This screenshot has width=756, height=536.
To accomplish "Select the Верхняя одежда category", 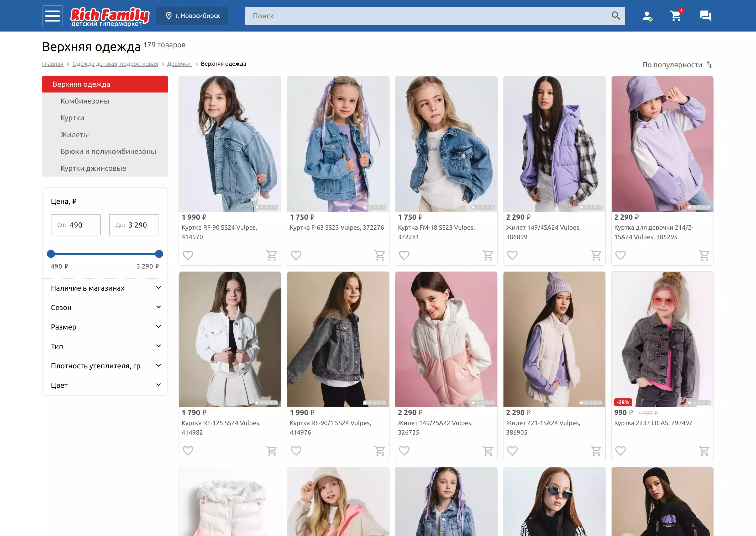I will [105, 84].
